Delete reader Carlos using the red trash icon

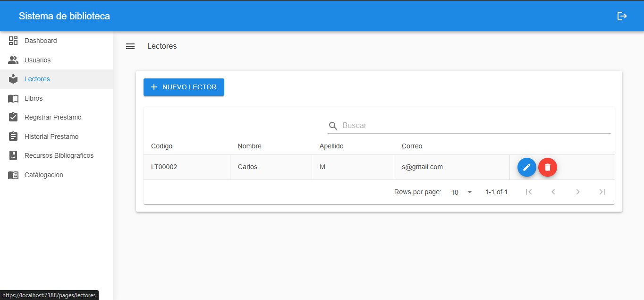tap(548, 167)
